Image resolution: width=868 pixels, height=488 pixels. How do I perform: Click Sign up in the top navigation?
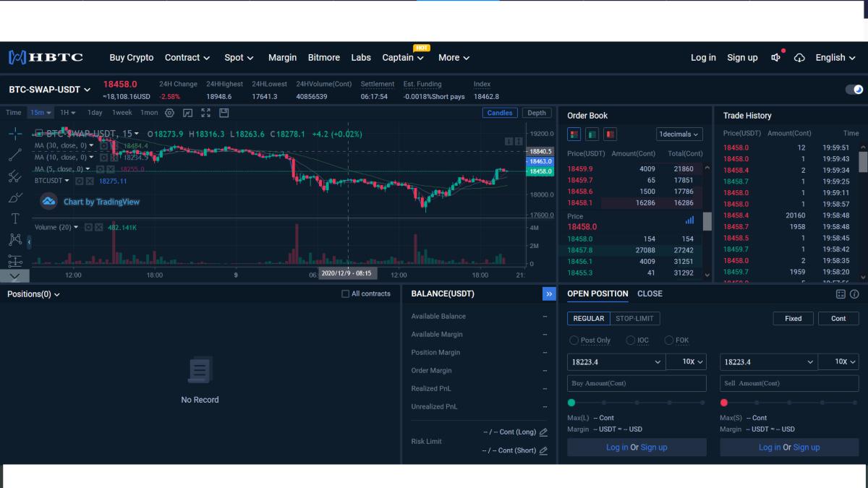pos(742,57)
